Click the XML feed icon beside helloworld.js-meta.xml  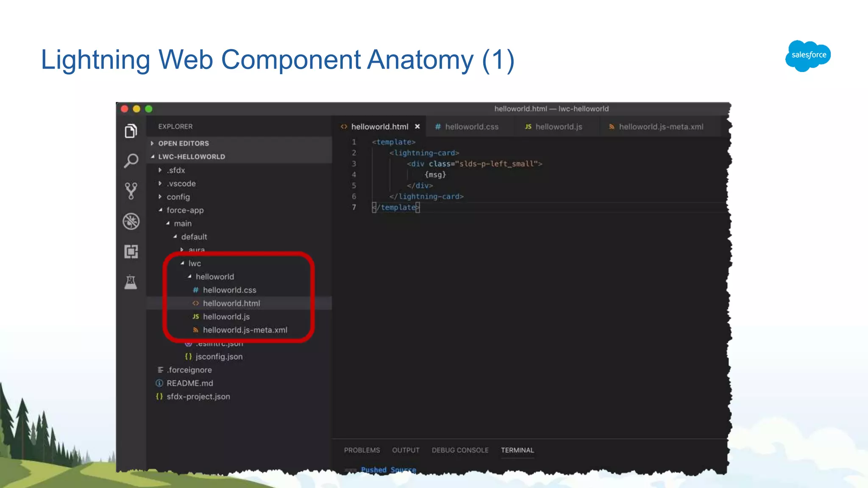click(195, 330)
